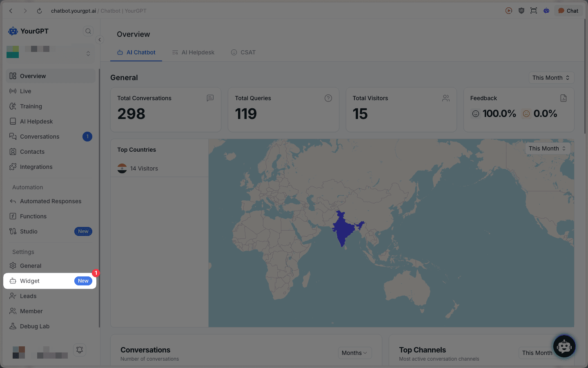588x368 pixels.
Task: Open the floating chatbot widget bubble
Action: (x=564, y=346)
